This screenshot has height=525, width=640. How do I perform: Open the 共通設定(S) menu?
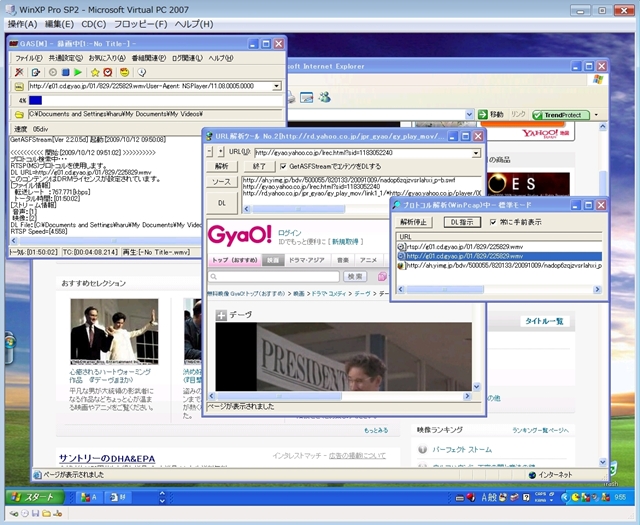click(65, 58)
